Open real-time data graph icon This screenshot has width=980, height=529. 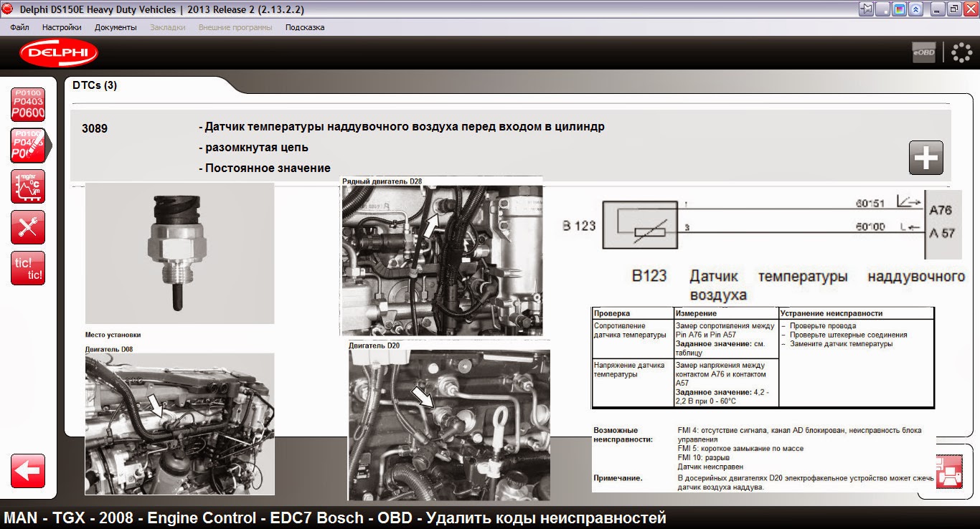28,186
